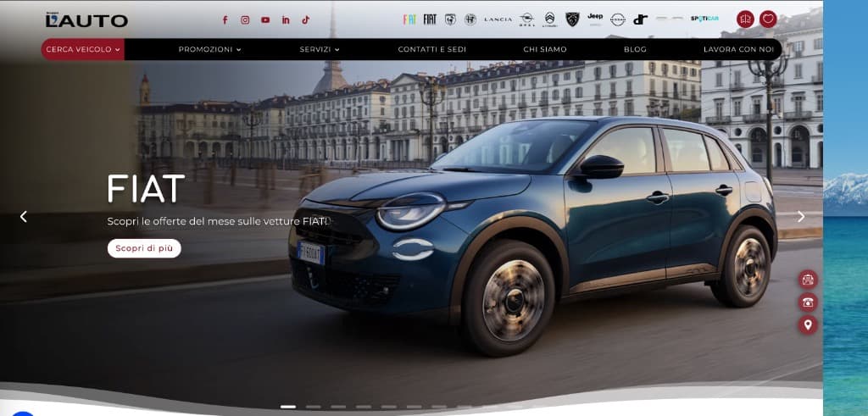The image size is (868, 416).
Task: Open the YouTube social link
Action: pyautogui.click(x=265, y=20)
